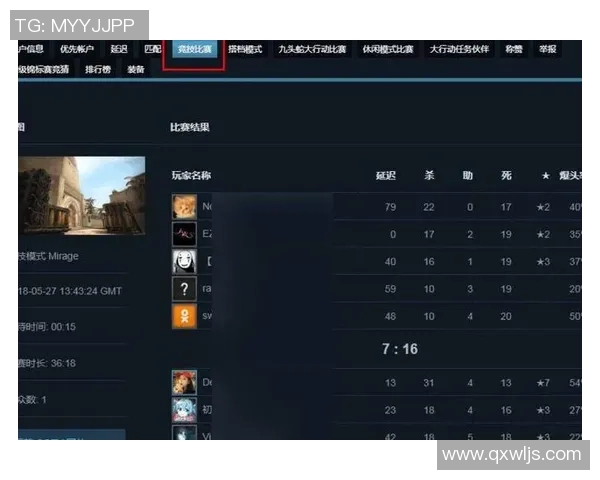Click the 助 column header
Viewport: 600px width, 480px height.
pyautogui.click(x=468, y=175)
